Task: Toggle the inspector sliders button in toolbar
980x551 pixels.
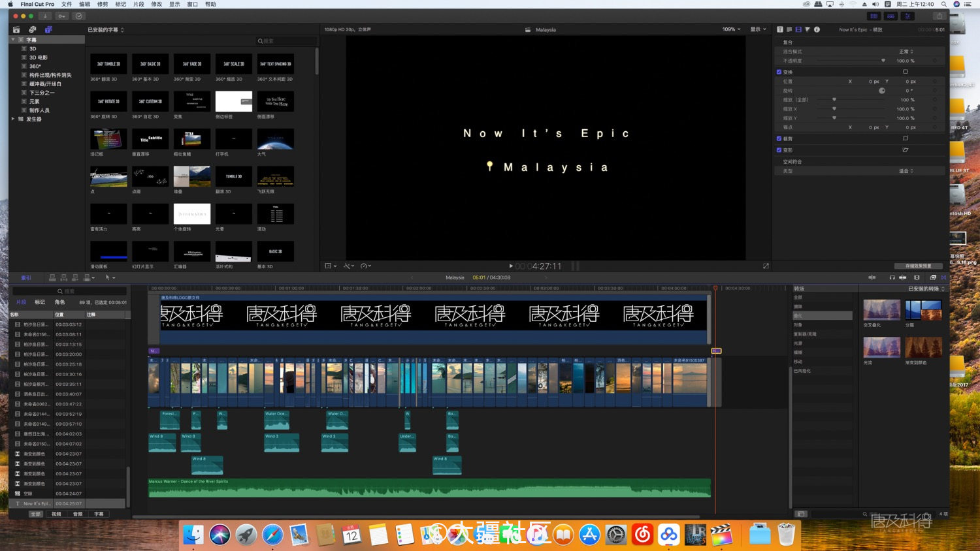Action: click(x=907, y=16)
